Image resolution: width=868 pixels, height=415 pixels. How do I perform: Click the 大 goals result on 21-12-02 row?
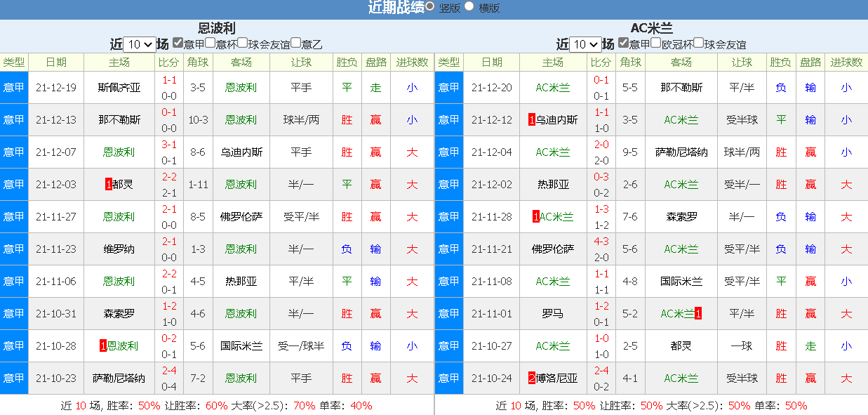[846, 185]
